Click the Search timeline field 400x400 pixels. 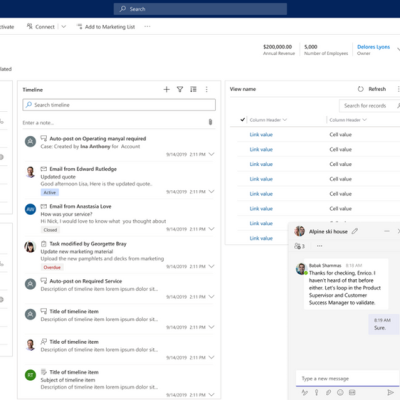coord(119,105)
